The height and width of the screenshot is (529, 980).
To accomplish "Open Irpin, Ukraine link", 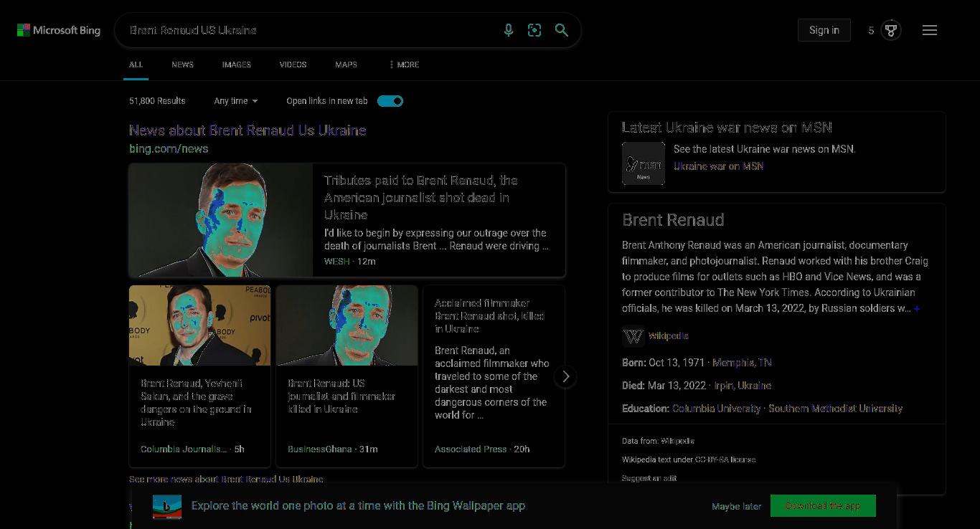I will [743, 386].
